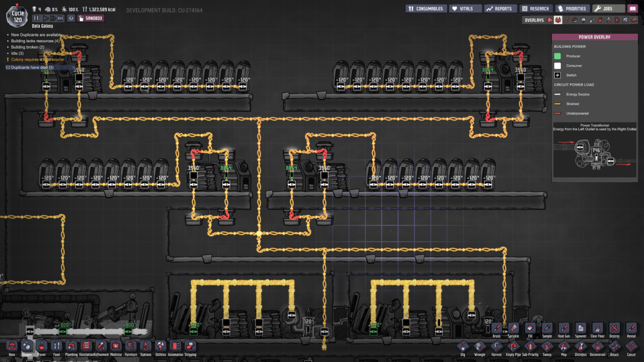
Task: Toggle the red alert button
Action: [71, 18]
